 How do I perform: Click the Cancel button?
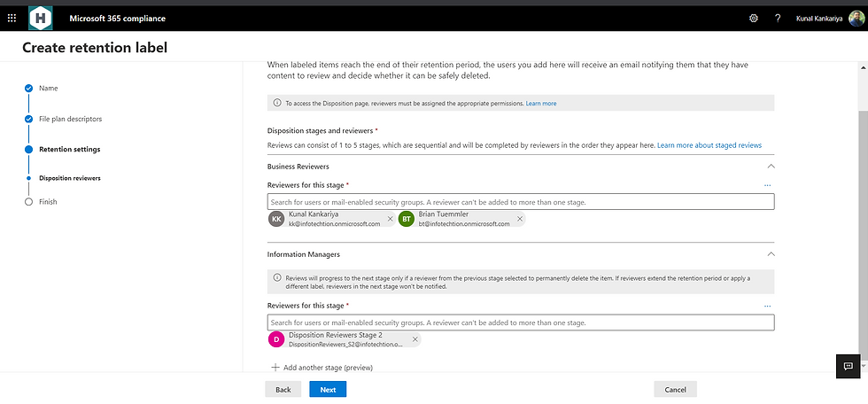675,390
